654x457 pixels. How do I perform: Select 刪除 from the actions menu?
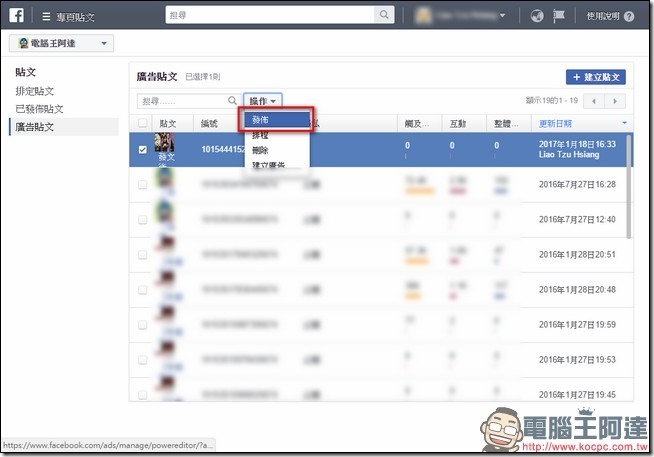point(276,150)
